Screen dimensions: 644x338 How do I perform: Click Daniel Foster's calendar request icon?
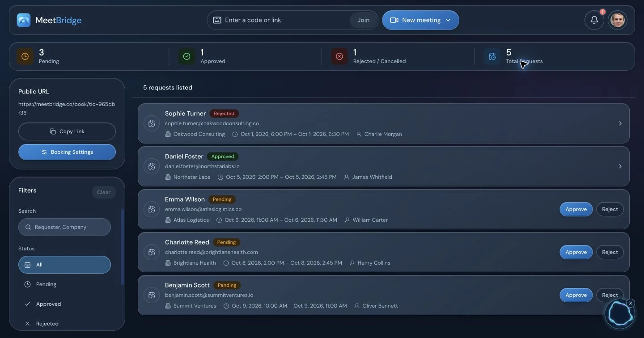point(152,166)
